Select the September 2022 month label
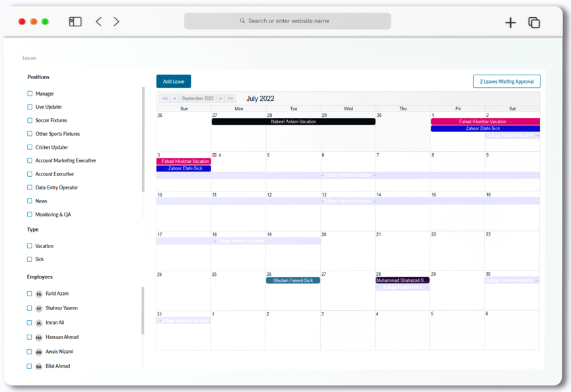This screenshot has height=392, width=571. pyautogui.click(x=198, y=98)
